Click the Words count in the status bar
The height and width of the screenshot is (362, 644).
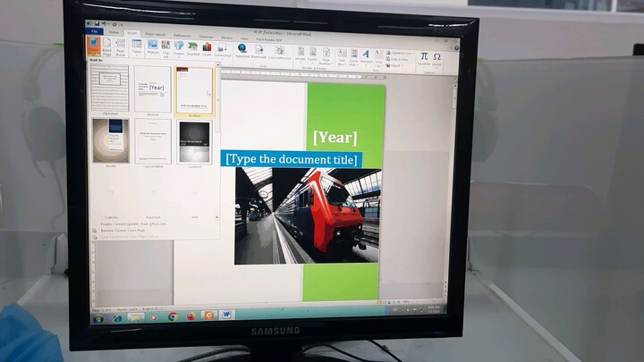(x=126, y=308)
